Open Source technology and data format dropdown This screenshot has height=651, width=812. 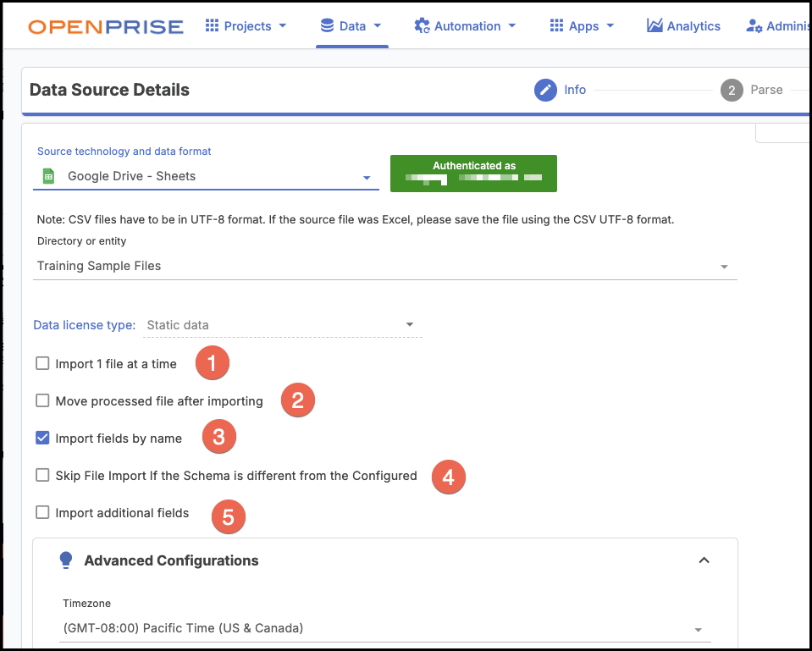coord(206,176)
